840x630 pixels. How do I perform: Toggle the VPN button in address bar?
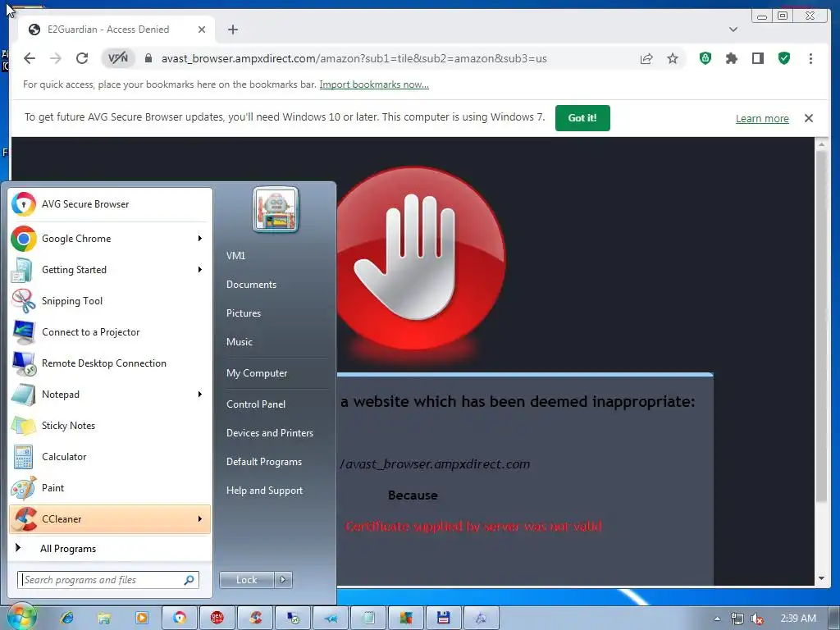coord(118,58)
